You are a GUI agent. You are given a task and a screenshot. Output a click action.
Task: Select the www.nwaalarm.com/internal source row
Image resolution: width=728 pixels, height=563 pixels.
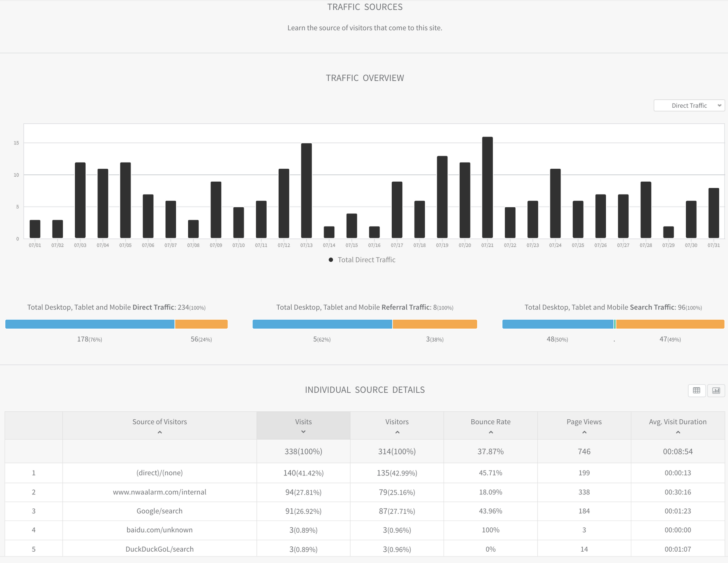160,492
